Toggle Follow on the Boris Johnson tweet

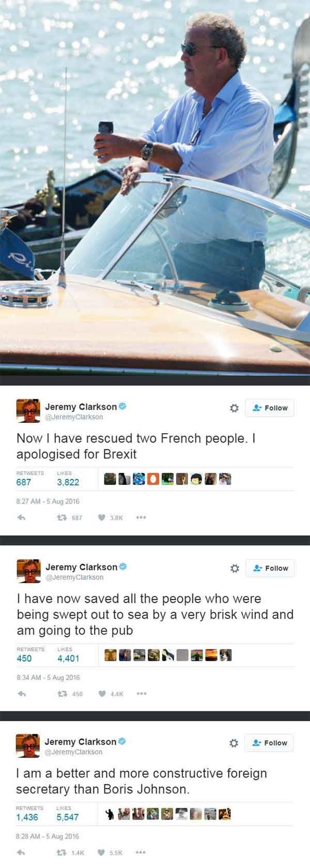coord(269,743)
